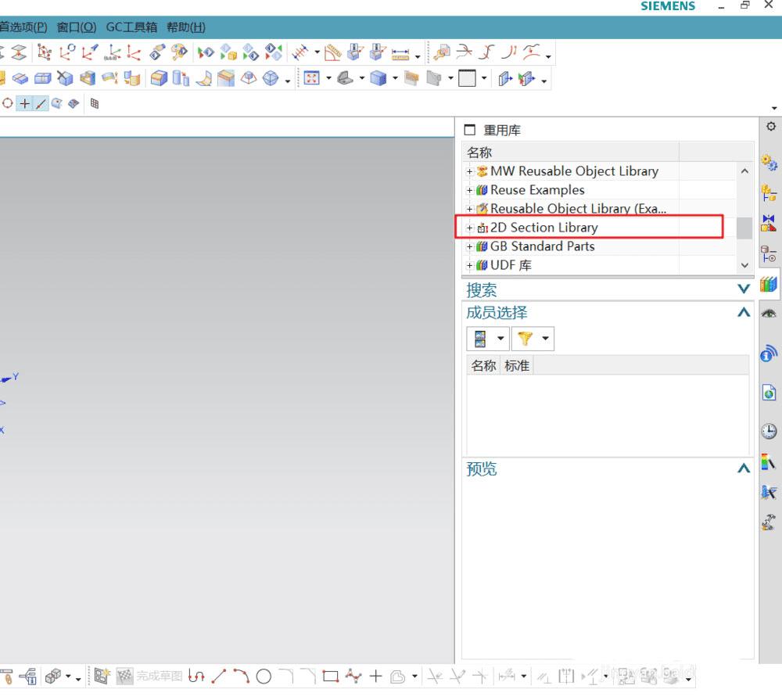Open the rendering style dropdown arrow
This screenshot has width=782, height=700.
(x=395, y=78)
